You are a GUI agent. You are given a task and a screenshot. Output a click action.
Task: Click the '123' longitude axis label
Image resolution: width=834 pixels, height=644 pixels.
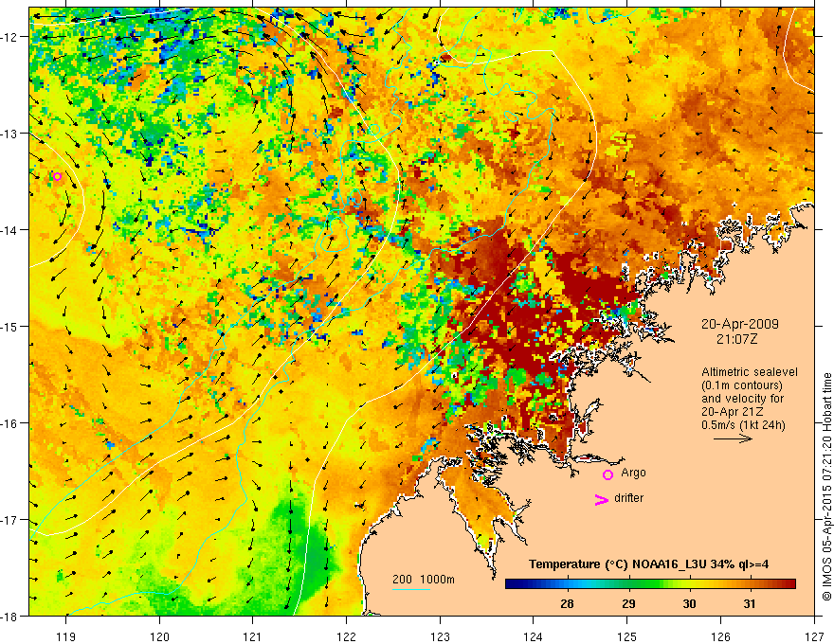[440, 636]
